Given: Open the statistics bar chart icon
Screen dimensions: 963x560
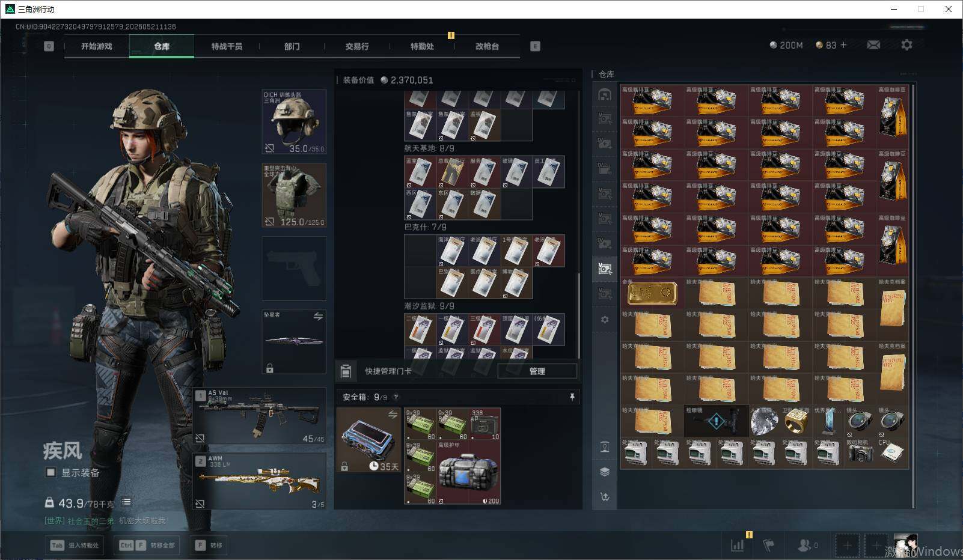Looking at the screenshot, I should click(737, 545).
